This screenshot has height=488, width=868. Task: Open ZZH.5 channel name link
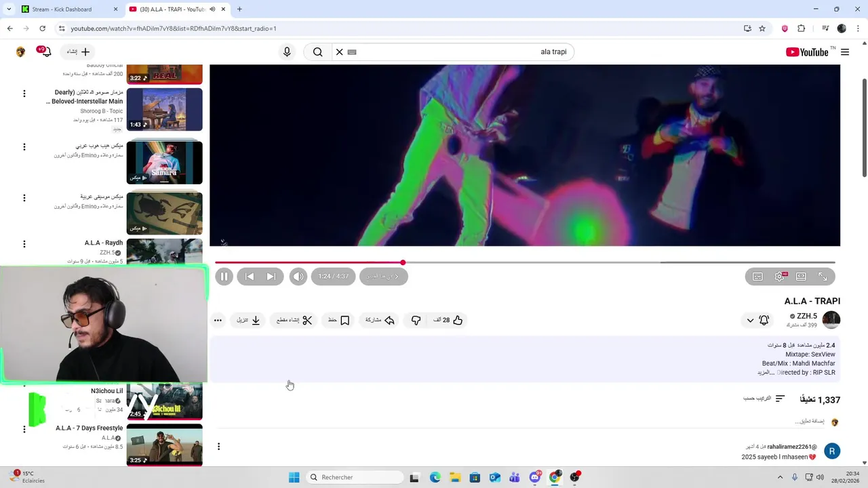pyautogui.click(x=807, y=316)
